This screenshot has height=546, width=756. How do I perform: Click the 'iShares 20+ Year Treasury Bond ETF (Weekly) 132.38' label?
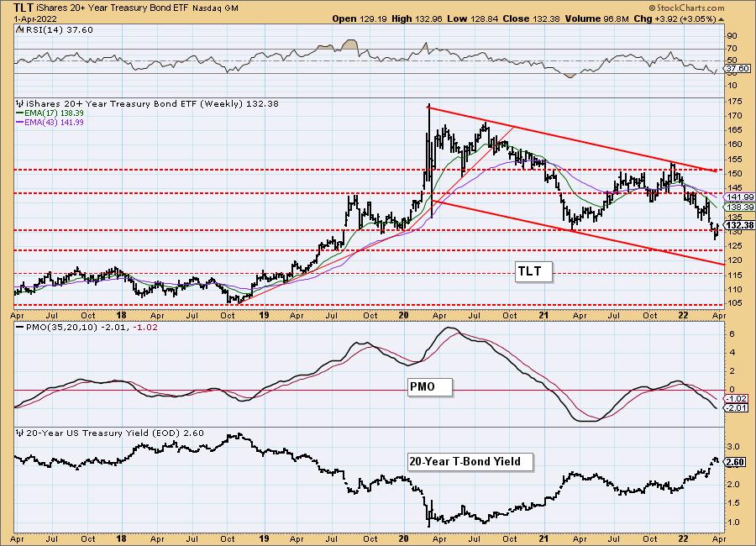152,103
